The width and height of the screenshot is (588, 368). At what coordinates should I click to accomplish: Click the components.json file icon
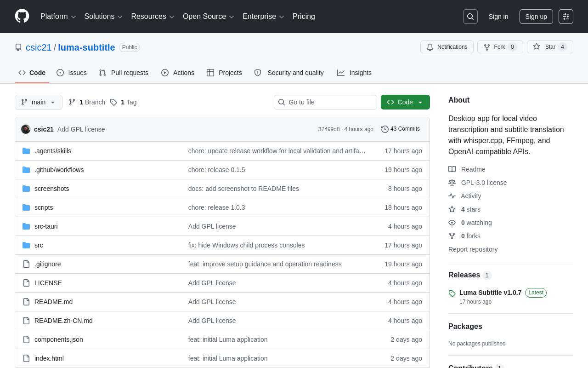click(26, 339)
